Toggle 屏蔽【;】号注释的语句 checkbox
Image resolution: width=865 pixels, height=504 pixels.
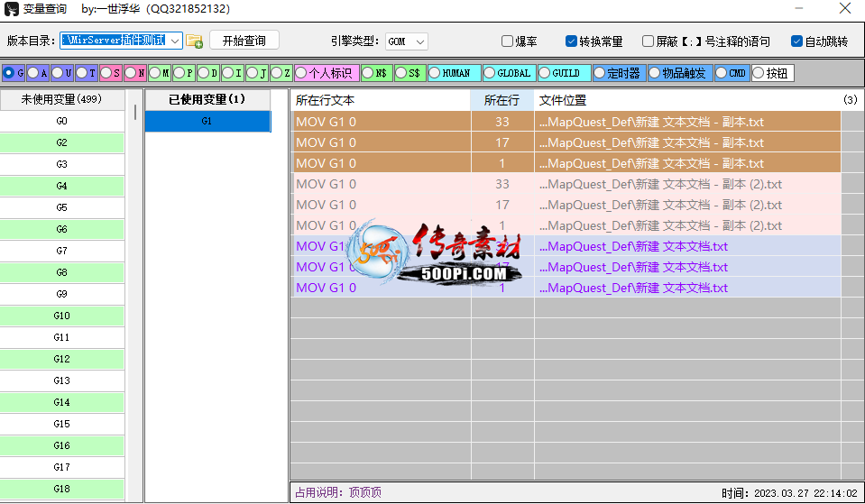point(648,41)
